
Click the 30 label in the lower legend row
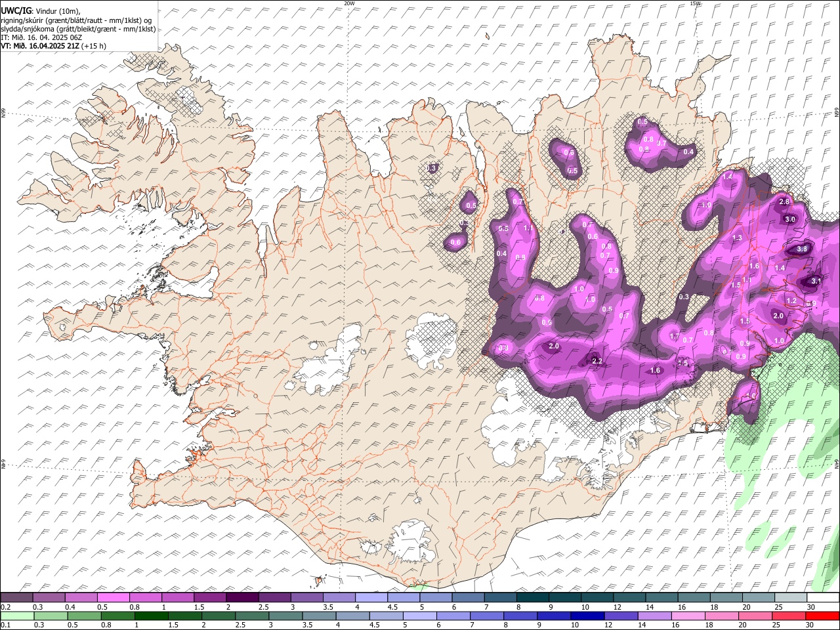(810, 625)
